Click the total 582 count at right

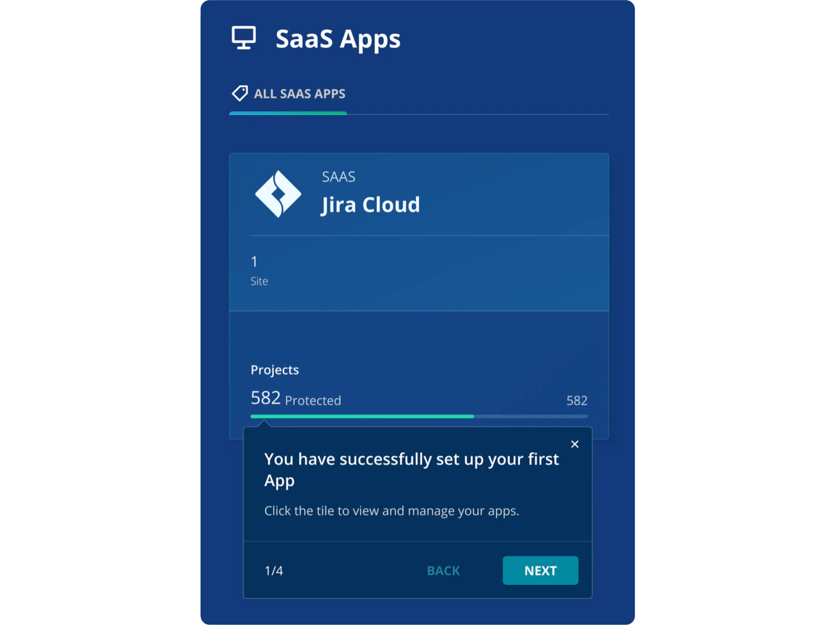(x=577, y=400)
